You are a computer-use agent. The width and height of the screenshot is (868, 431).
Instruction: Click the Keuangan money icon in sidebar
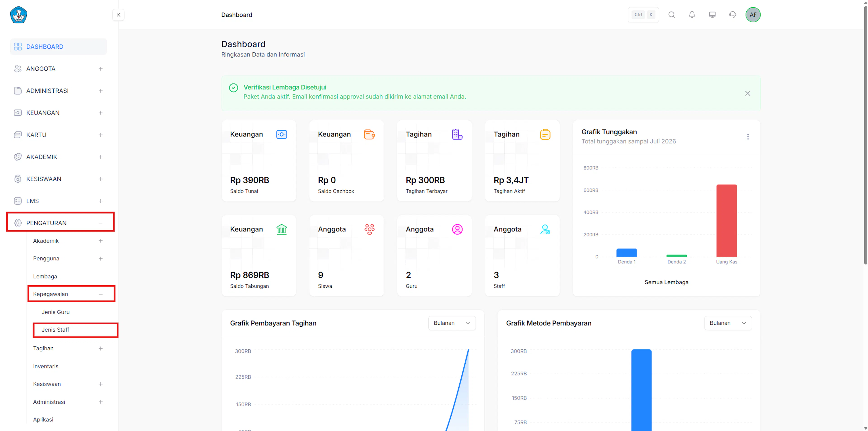18,113
